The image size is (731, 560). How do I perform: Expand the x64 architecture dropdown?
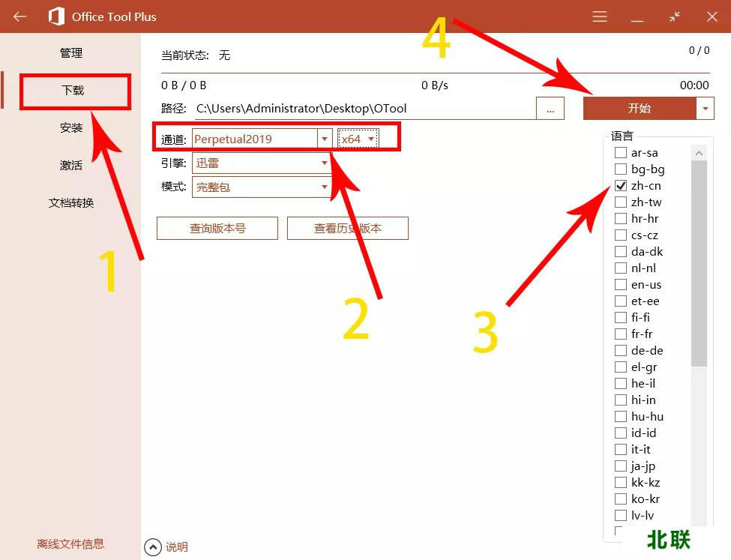(x=370, y=139)
